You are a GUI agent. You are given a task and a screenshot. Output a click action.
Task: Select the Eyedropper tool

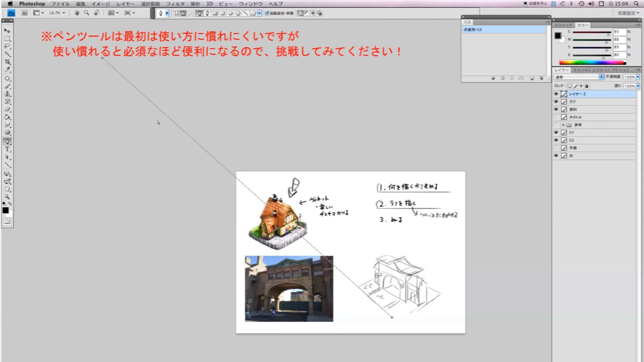pos(7,69)
